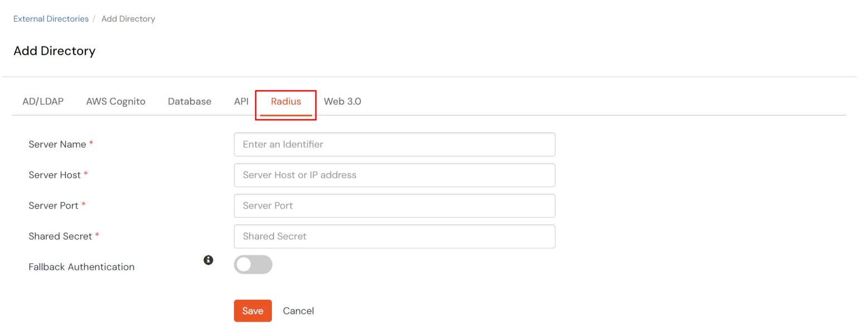The height and width of the screenshot is (336, 868).
Task: Open the Radius configuration tab
Action: click(x=286, y=101)
